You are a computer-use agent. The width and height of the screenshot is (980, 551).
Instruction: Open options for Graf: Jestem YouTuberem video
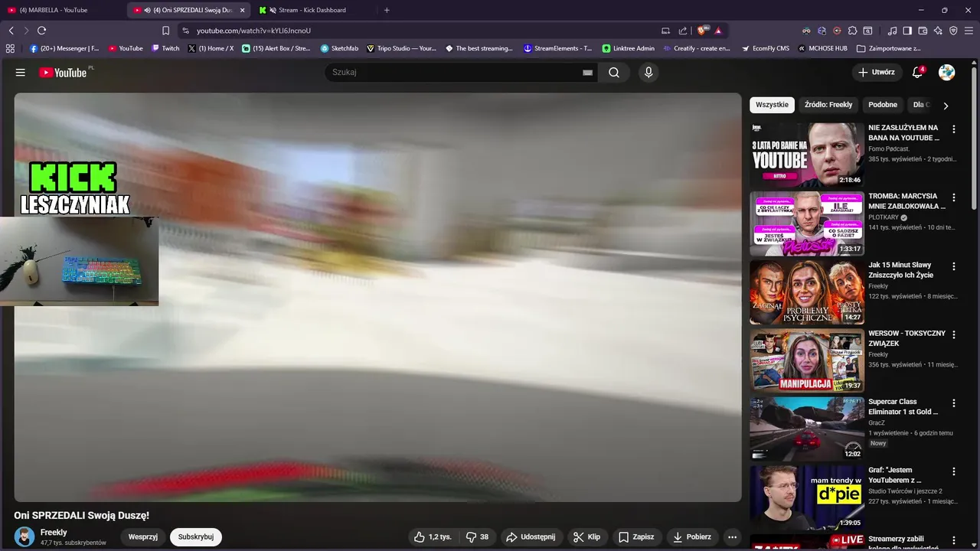pos(954,472)
